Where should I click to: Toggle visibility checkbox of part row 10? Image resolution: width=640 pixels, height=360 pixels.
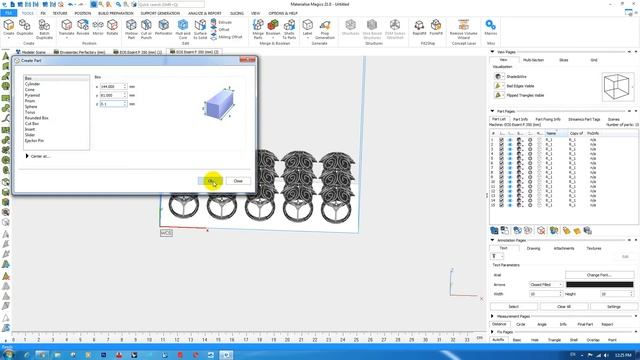[x=501, y=182]
